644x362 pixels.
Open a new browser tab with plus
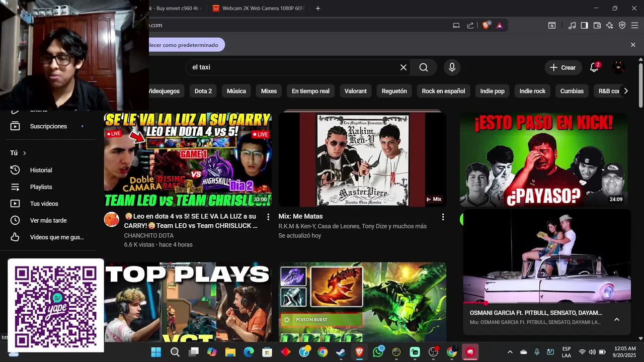[317, 8]
